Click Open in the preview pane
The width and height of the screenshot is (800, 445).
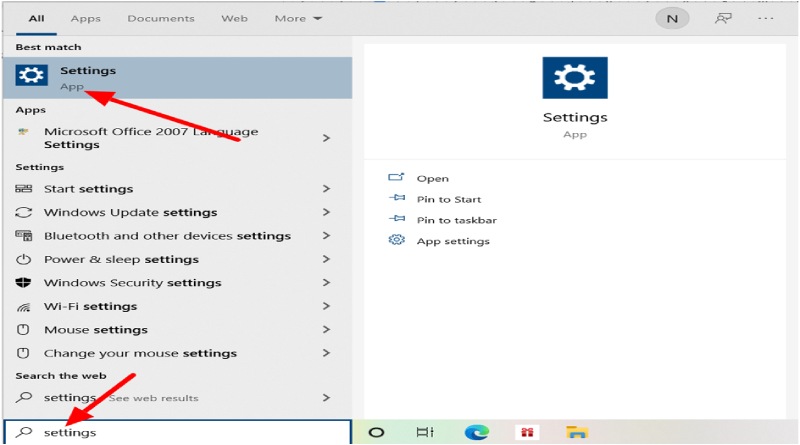(433, 179)
